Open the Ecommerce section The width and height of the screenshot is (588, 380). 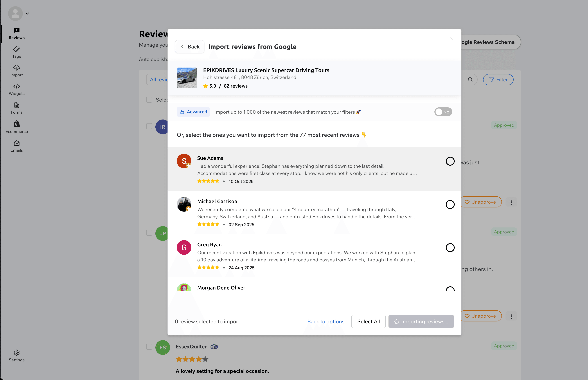point(16,127)
